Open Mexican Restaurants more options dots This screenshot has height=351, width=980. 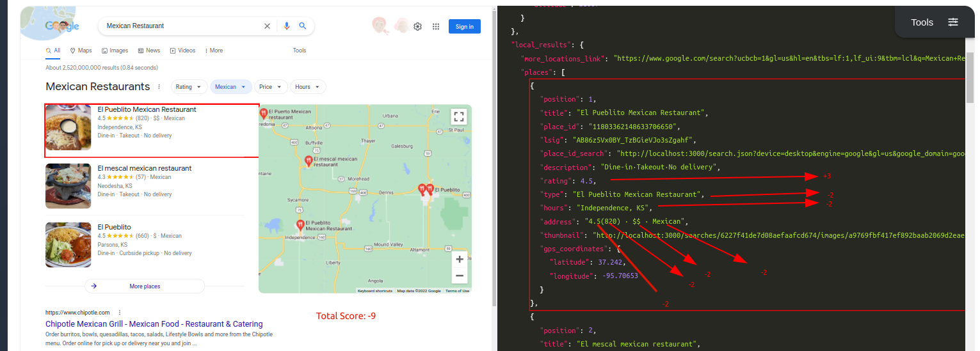coord(159,87)
